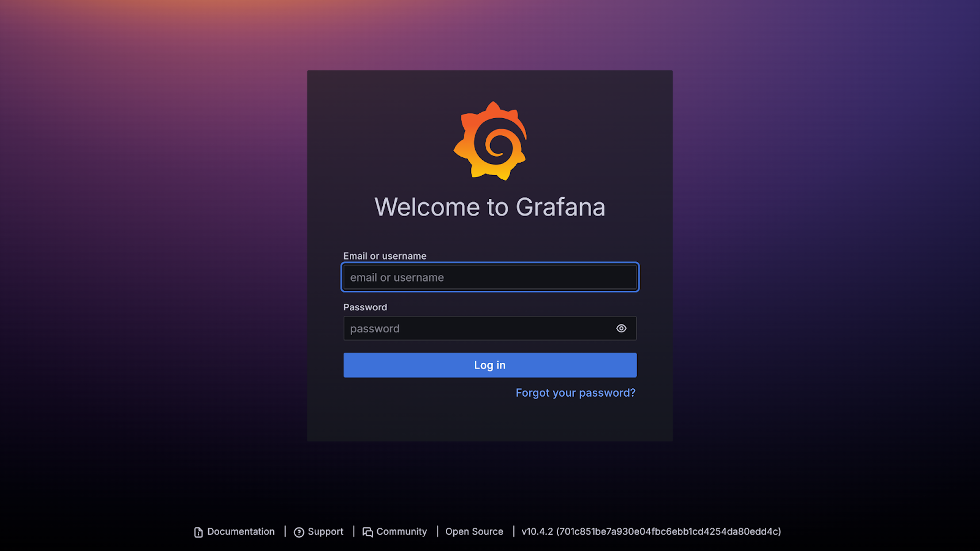This screenshot has width=980, height=551.
Task: Open the Open Source footer link
Action: tap(474, 532)
